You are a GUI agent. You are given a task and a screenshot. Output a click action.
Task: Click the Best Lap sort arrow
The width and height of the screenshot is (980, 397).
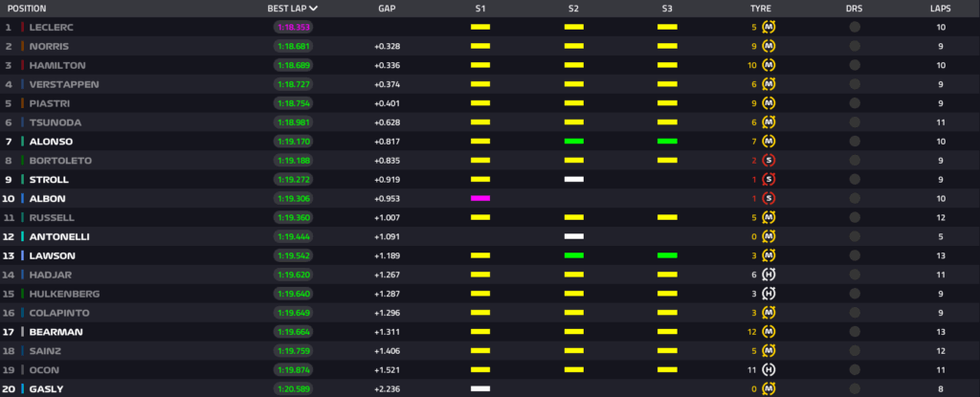(314, 8)
